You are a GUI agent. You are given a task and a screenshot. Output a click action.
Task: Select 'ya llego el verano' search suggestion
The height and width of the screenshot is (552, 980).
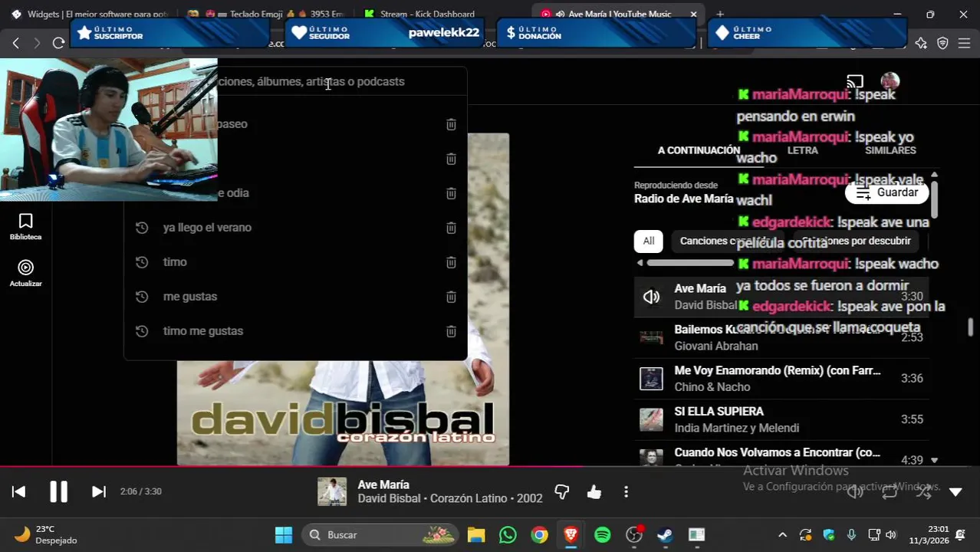295,228
